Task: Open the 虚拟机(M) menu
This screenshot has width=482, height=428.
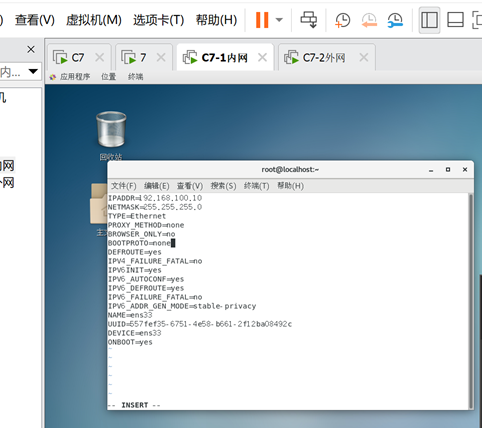Action: (94, 20)
